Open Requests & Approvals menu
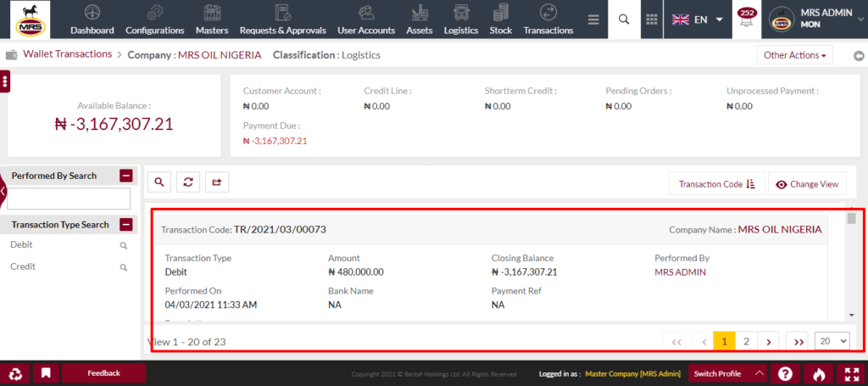 pyautogui.click(x=283, y=20)
